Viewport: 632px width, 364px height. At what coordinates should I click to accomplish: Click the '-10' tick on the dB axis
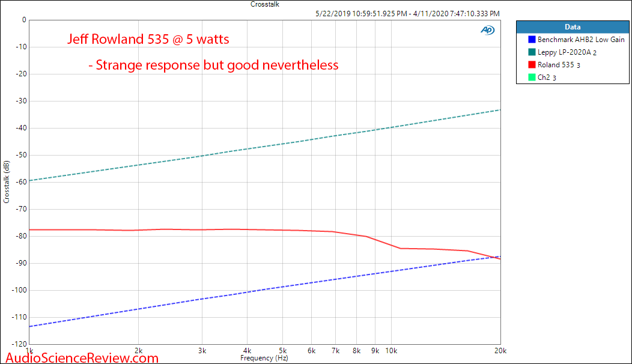point(21,47)
